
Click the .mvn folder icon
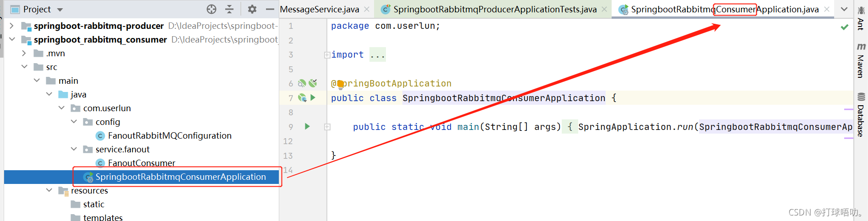tap(38, 54)
